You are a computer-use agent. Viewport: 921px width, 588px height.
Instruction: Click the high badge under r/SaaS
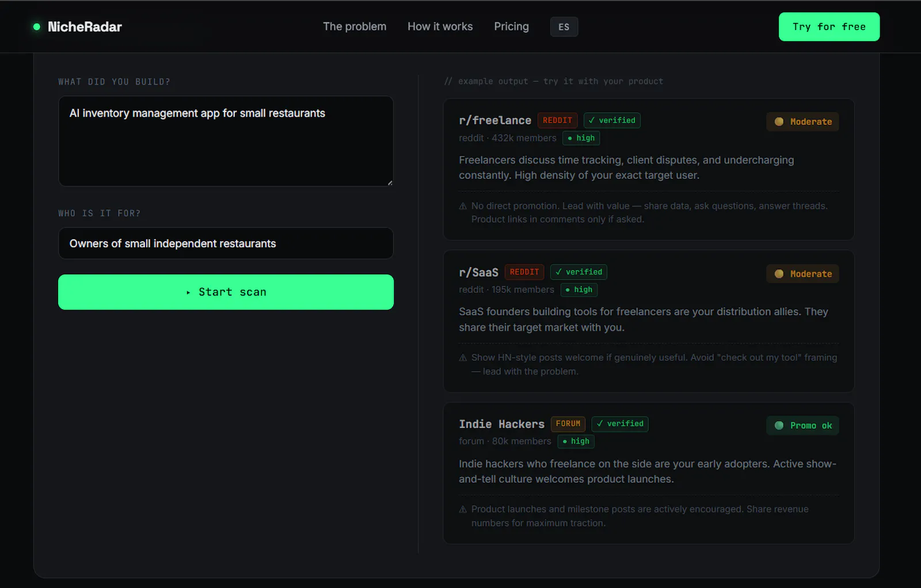coord(579,290)
